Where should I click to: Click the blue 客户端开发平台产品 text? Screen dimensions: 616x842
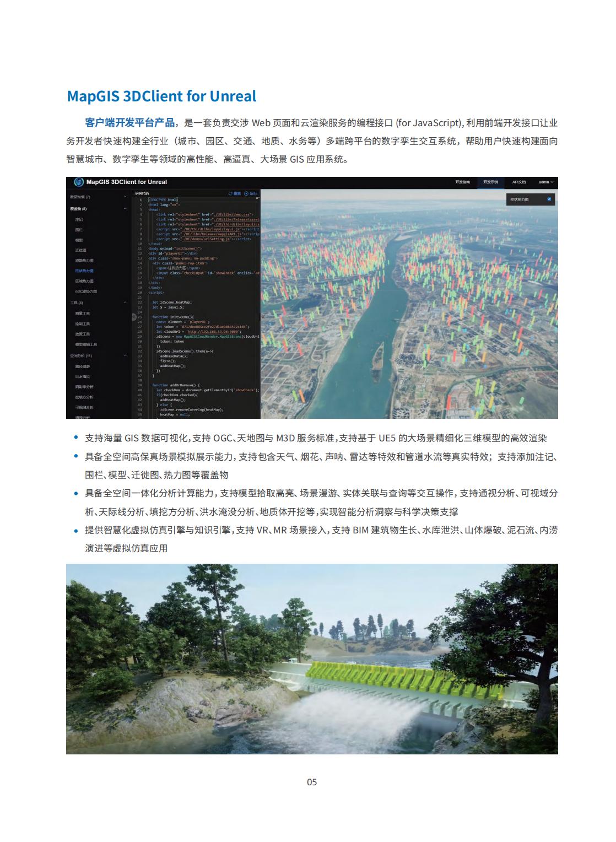point(130,122)
